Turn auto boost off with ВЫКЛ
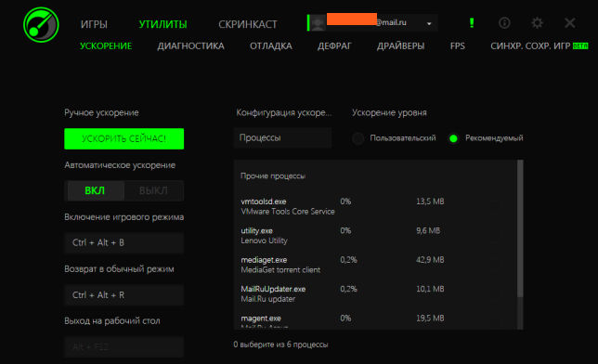 (x=153, y=190)
